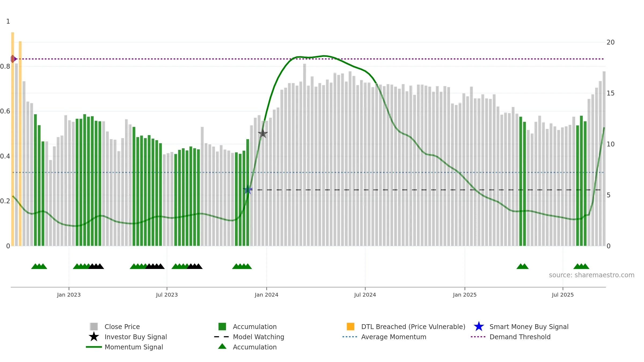Click the Jan 2024 axis label
This screenshot has height=362, width=644.
[266, 295]
